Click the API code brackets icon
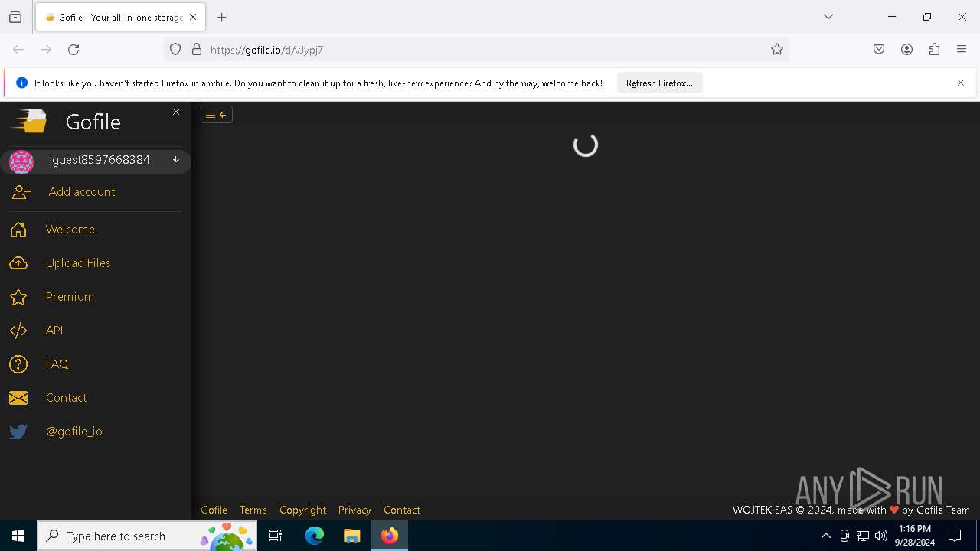Viewport: 980px width, 551px height. (18, 331)
